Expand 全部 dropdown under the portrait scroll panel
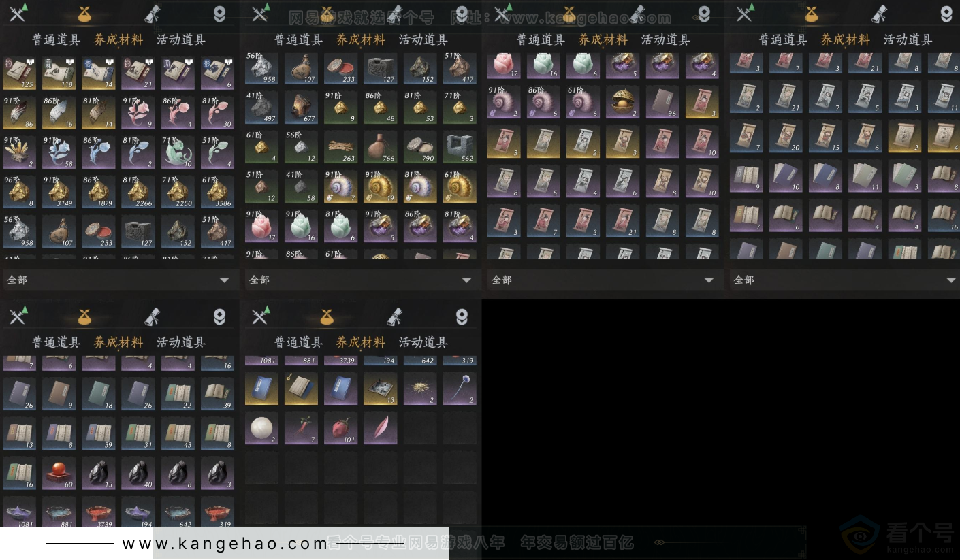 pyautogui.click(x=603, y=280)
